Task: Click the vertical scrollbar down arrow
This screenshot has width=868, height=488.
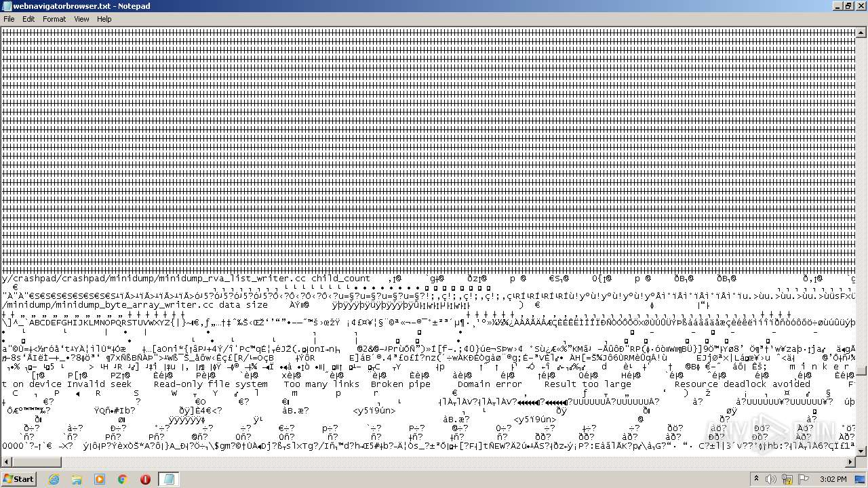Action: [862, 451]
